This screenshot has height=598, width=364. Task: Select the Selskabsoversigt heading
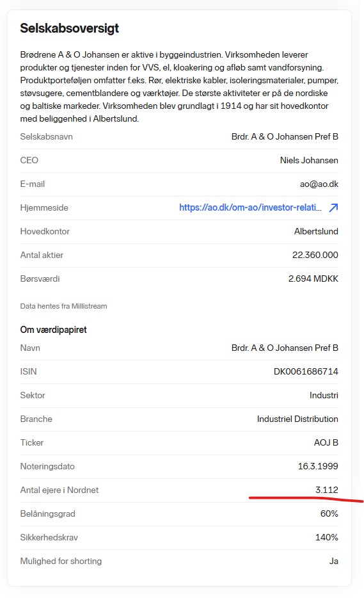coord(69,28)
